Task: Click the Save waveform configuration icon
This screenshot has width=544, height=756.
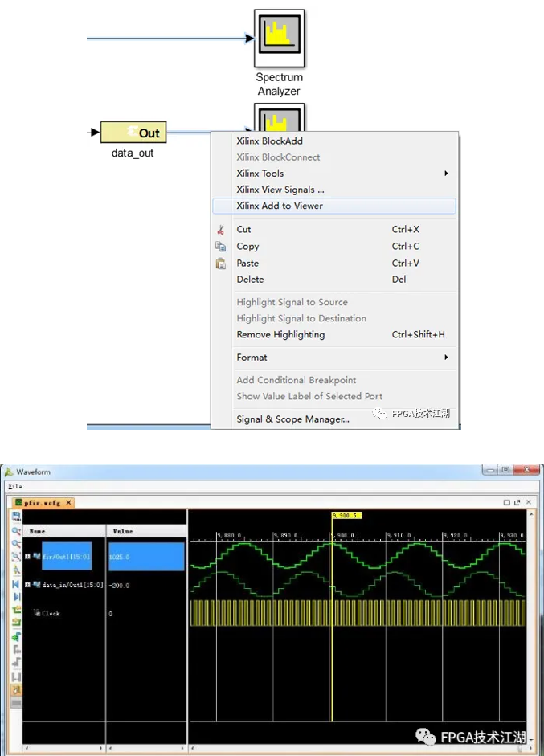Action: pos(16,515)
